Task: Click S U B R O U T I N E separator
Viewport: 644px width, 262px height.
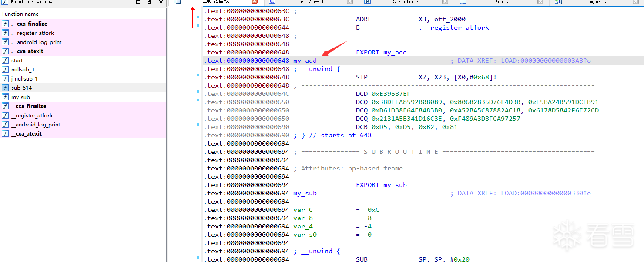Action: pyautogui.click(x=444, y=152)
